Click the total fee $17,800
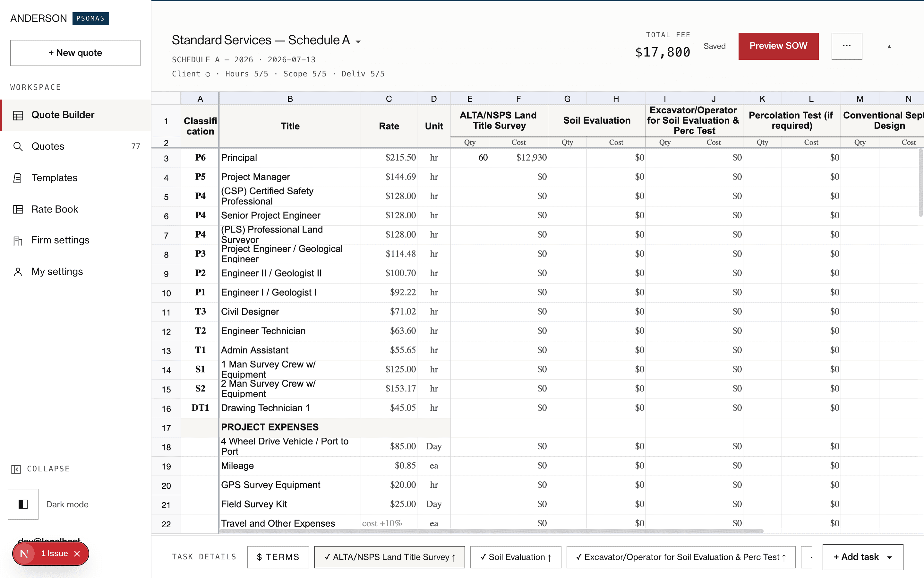 [663, 52]
